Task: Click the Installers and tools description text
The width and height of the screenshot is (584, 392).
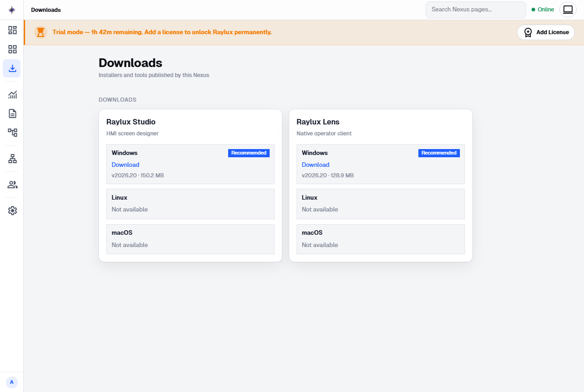Action: point(154,75)
